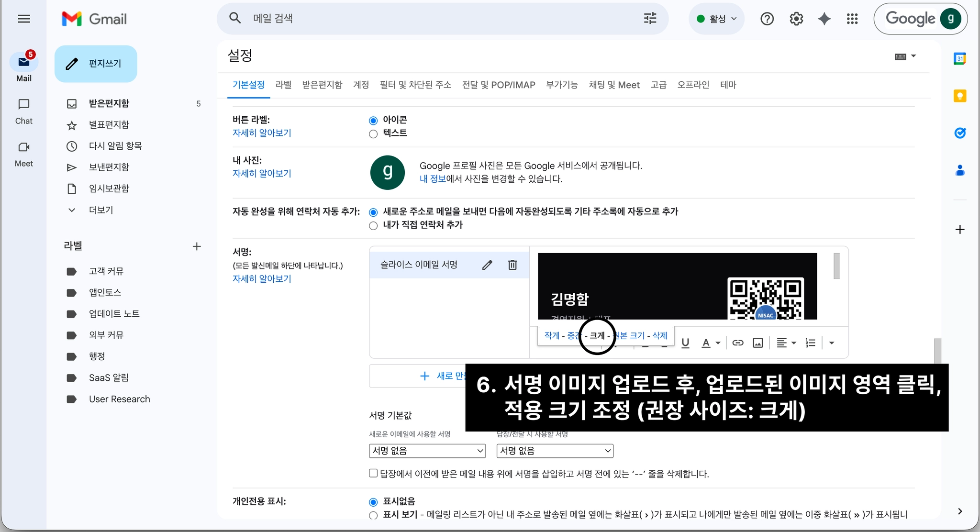Open Google apps grid icon
This screenshot has width=980, height=532.
852,19
